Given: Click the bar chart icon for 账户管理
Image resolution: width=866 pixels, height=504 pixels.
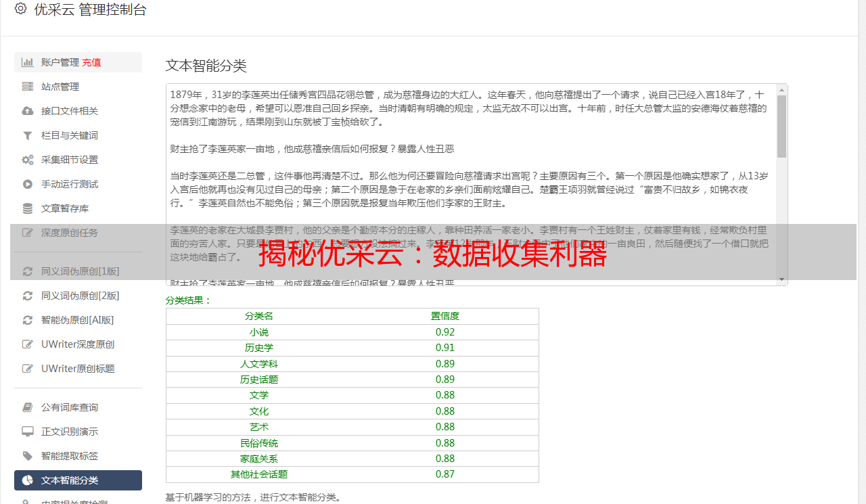Looking at the screenshot, I should click(28, 62).
